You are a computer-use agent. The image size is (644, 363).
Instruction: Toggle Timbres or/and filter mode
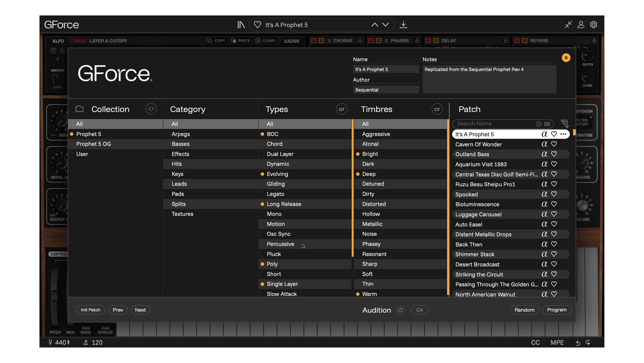(x=437, y=109)
